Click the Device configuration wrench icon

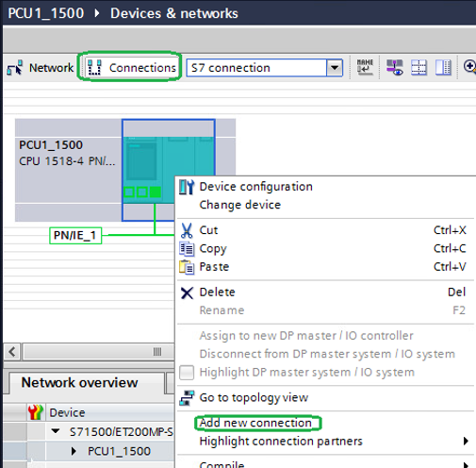pyautogui.click(x=187, y=187)
